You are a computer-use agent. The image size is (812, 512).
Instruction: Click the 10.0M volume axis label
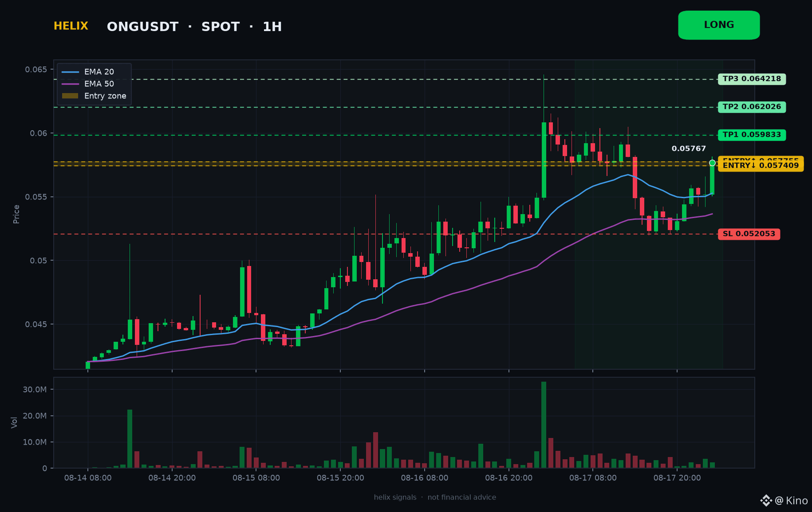tap(35, 442)
